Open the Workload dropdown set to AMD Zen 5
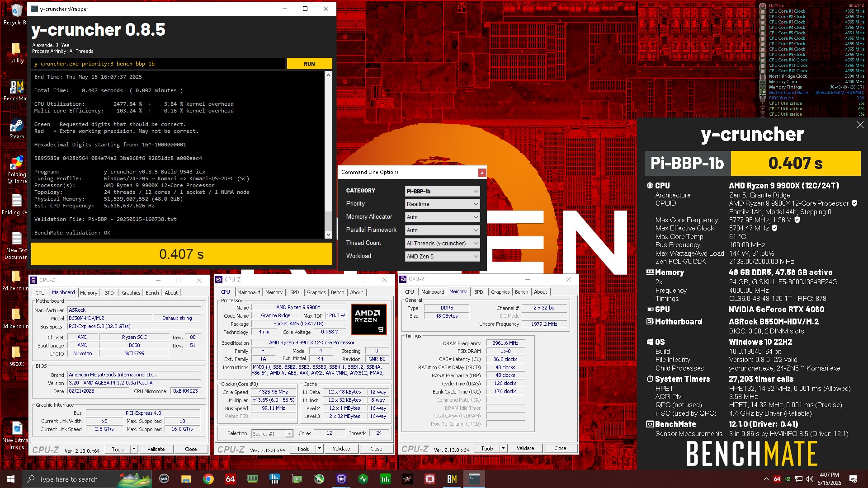Image resolution: width=868 pixels, height=488 pixels. click(442, 257)
